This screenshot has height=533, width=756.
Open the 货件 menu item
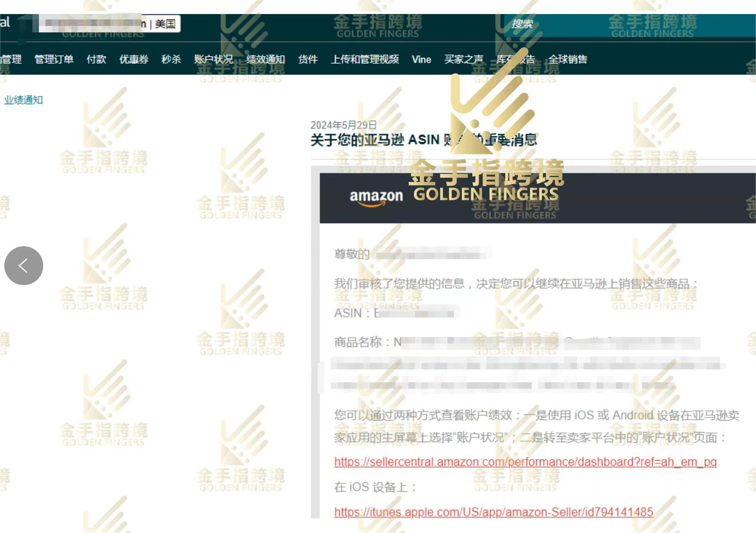tap(308, 59)
